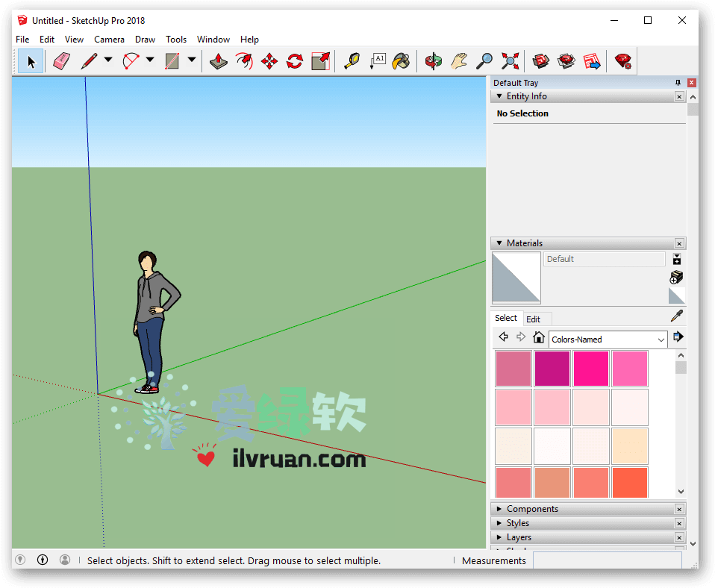Click the Send to LayOut icon
Image resolution: width=715 pixels, height=588 pixels.
(x=592, y=61)
